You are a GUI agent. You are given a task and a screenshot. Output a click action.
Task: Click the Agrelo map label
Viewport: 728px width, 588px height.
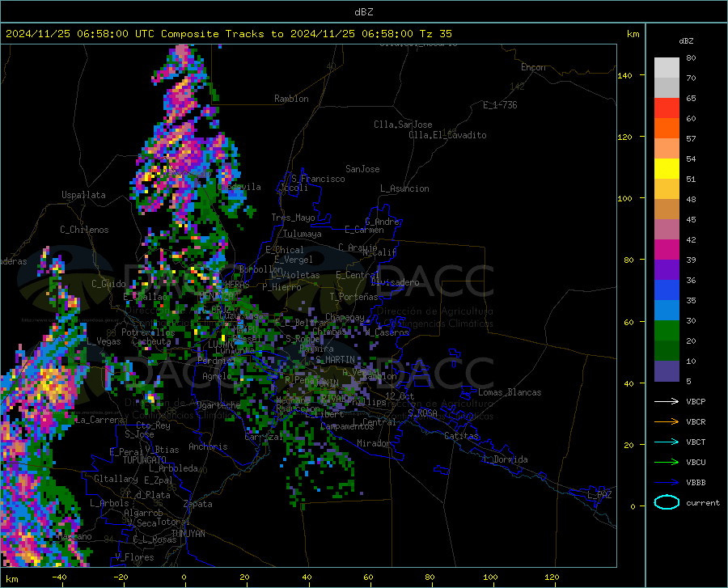tap(217, 376)
